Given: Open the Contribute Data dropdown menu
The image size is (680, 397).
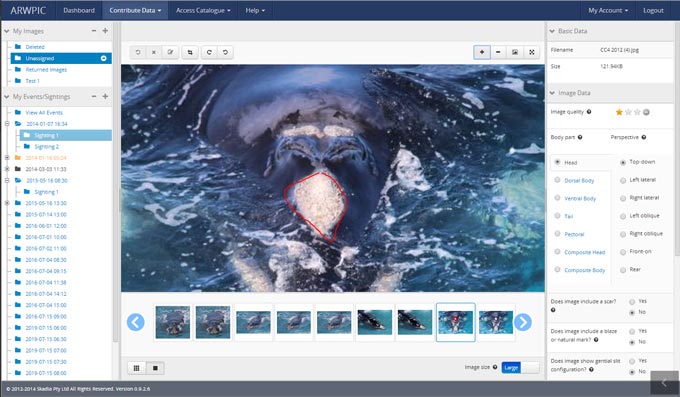Looking at the screenshot, I should [135, 10].
